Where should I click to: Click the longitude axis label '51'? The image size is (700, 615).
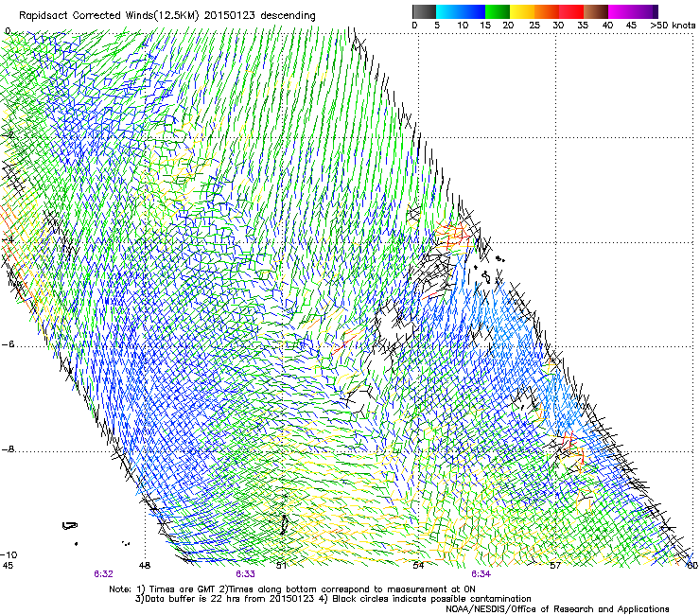point(281,566)
